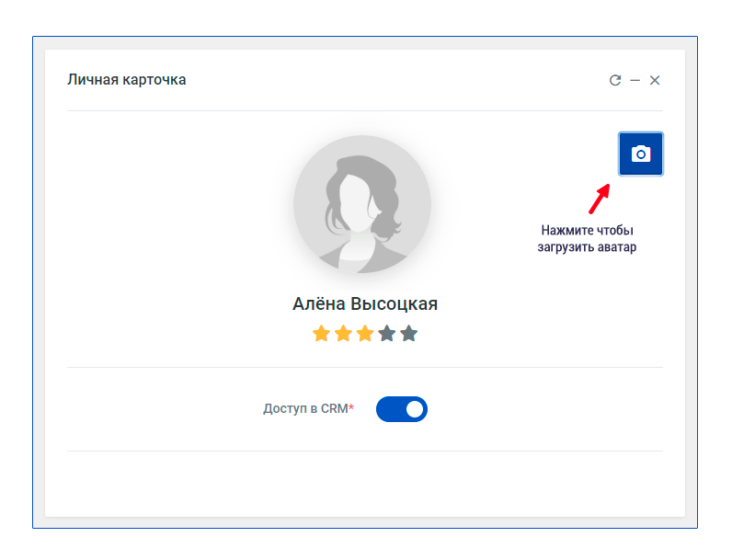Minimize the Личная карточка panel
This screenshot has height=560, width=732.
point(635,80)
